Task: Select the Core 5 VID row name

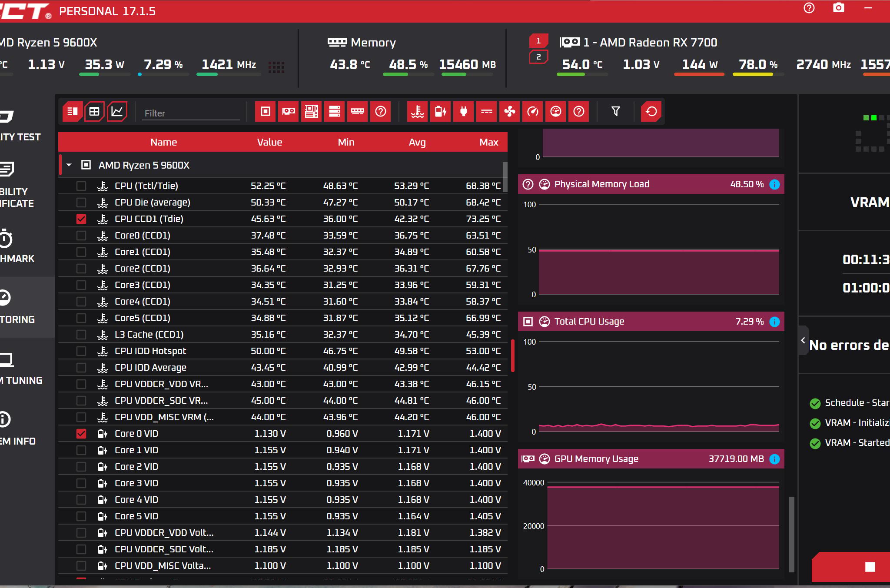Action: (136, 516)
